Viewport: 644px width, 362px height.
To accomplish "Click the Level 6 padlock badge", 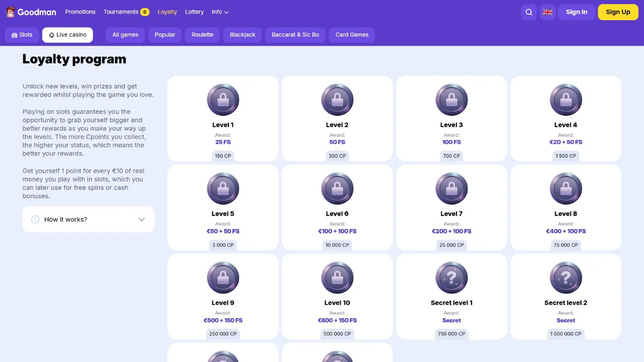I will [x=337, y=189].
